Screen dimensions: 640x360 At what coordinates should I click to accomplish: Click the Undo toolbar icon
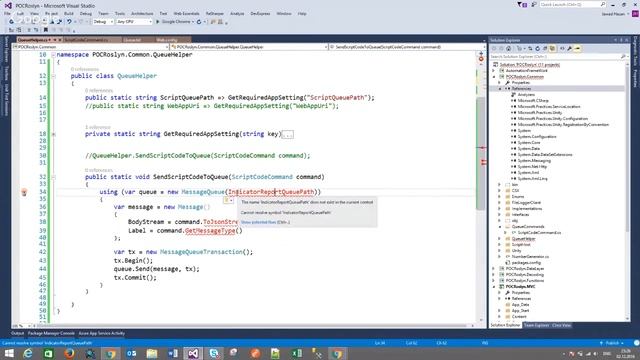[x=69, y=22]
